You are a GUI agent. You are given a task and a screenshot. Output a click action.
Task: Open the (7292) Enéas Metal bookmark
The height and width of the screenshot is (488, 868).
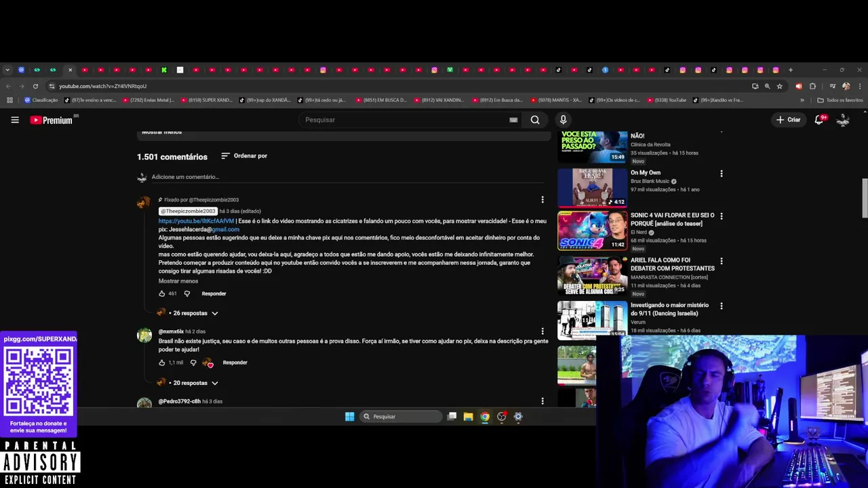tap(148, 100)
